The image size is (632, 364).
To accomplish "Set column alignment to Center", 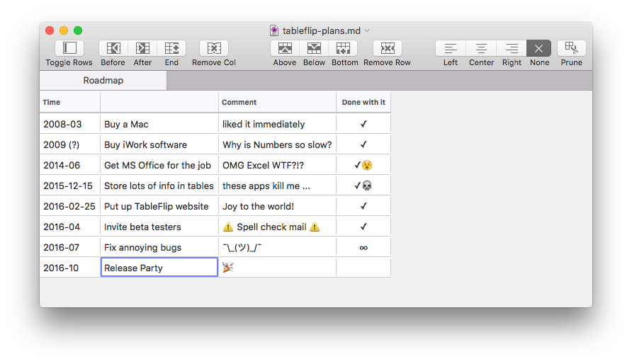I will click(x=481, y=48).
